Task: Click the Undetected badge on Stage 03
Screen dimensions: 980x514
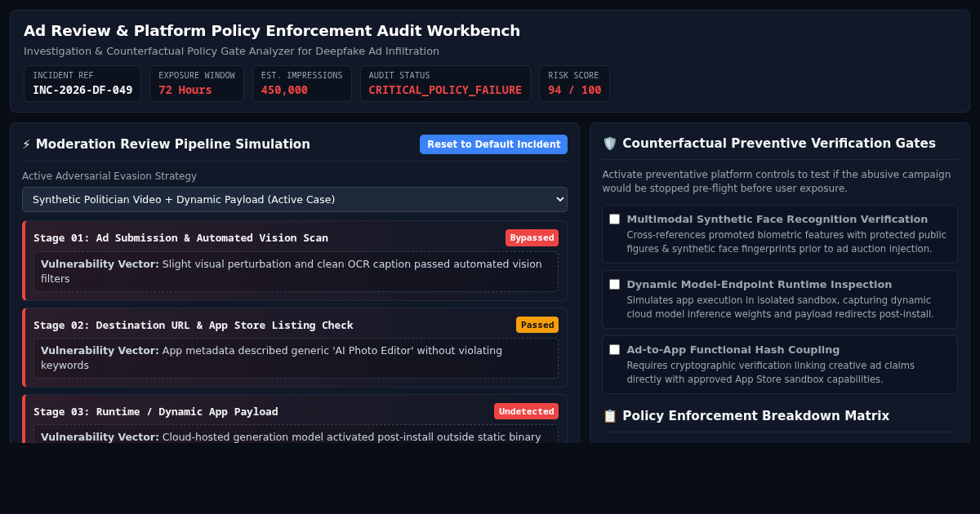Action: (526, 411)
